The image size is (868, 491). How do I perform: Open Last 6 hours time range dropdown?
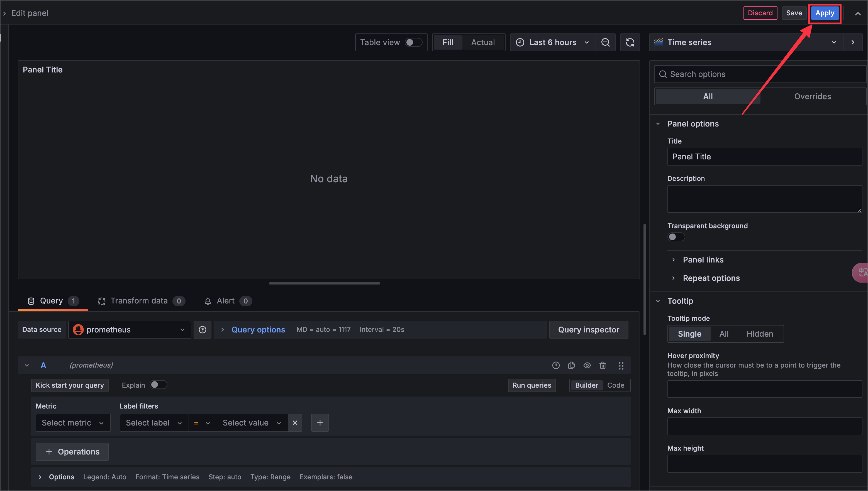553,42
